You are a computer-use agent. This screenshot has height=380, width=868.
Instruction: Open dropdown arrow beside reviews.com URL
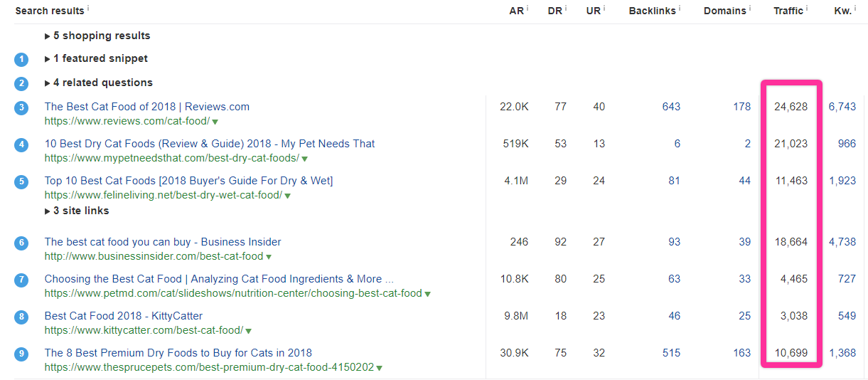[215, 122]
